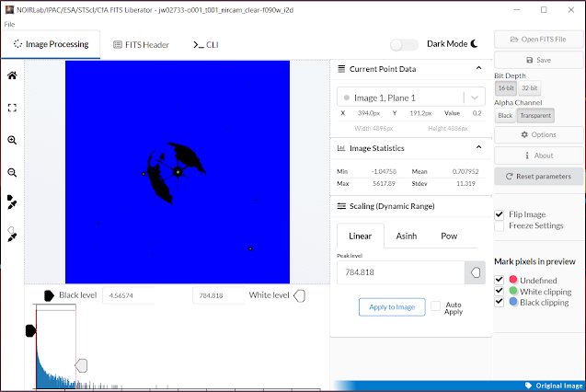Click the histogram range bar at top
This screenshot has height=392, width=586.
click(56, 307)
